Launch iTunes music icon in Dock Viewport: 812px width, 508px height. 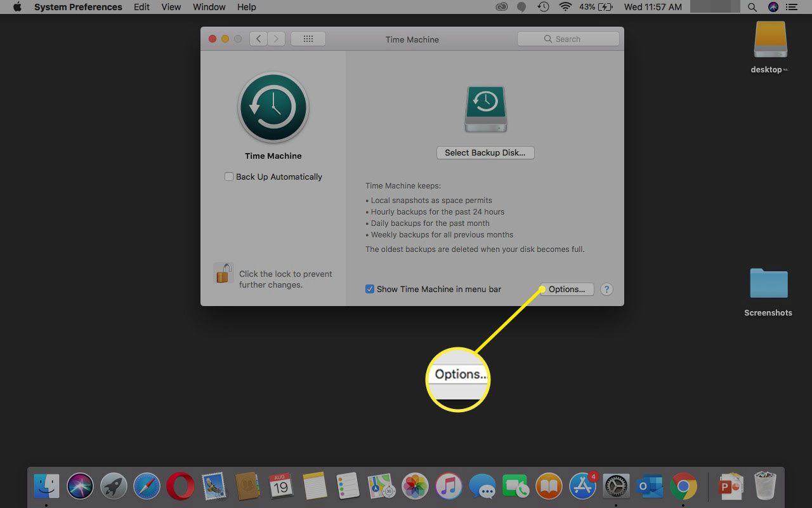449,486
